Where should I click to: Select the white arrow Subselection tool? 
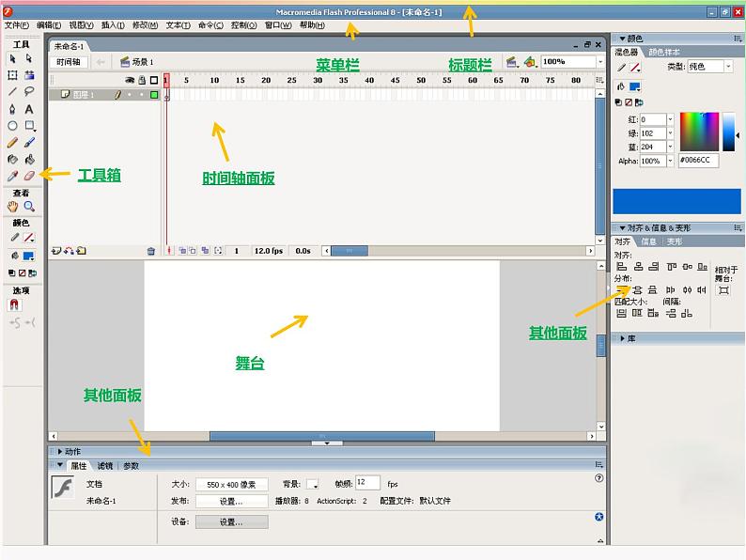point(29,58)
